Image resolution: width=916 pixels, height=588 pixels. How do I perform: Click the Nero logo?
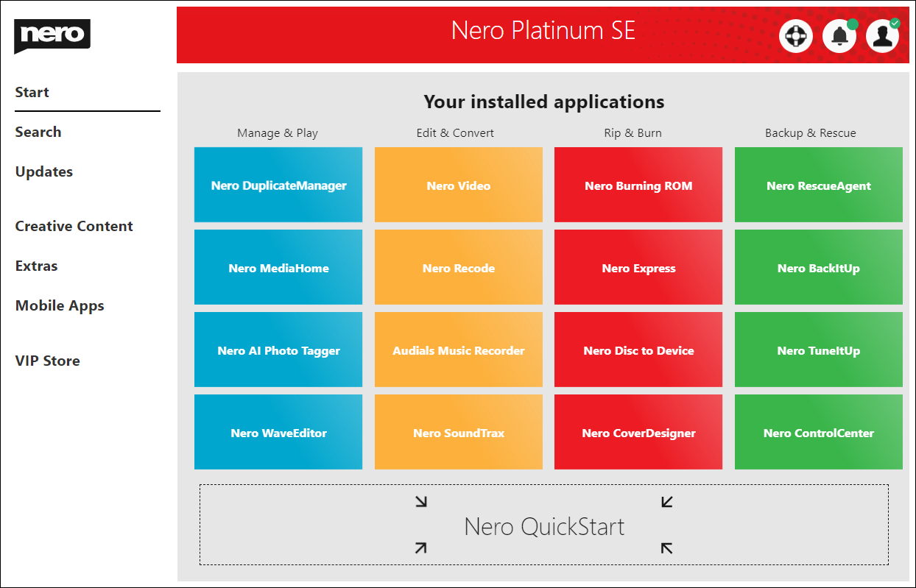tap(52, 35)
